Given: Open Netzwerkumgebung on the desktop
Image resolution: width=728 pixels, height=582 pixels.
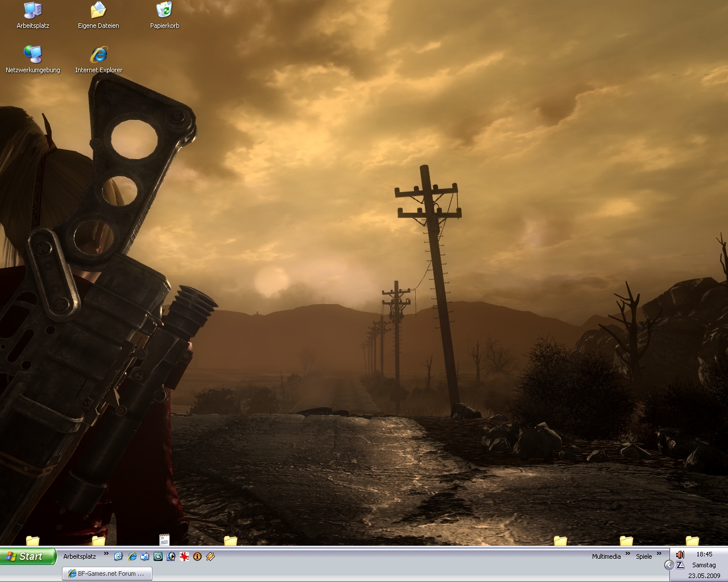Looking at the screenshot, I should 32,60.
